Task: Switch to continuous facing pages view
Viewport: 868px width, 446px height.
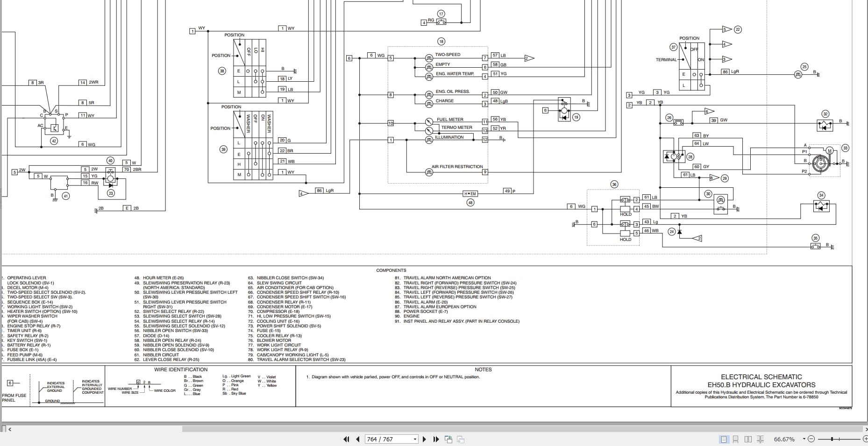Action: coord(760,439)
